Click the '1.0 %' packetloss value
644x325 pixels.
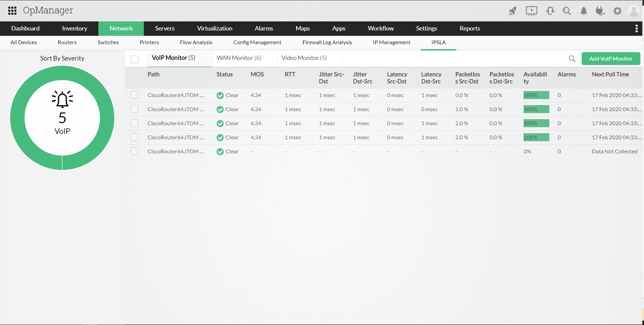point(462,109)
